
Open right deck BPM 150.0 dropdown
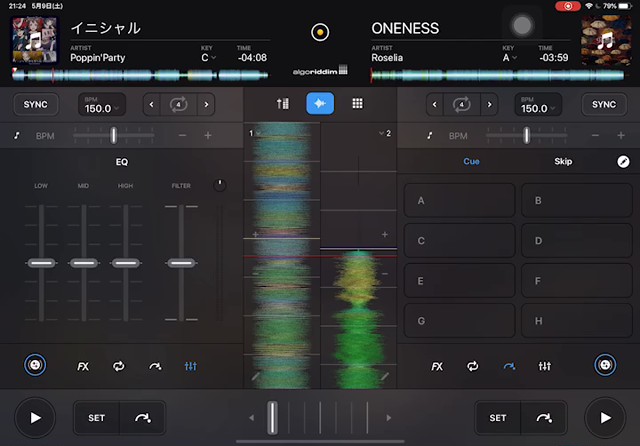pos(538,104)
